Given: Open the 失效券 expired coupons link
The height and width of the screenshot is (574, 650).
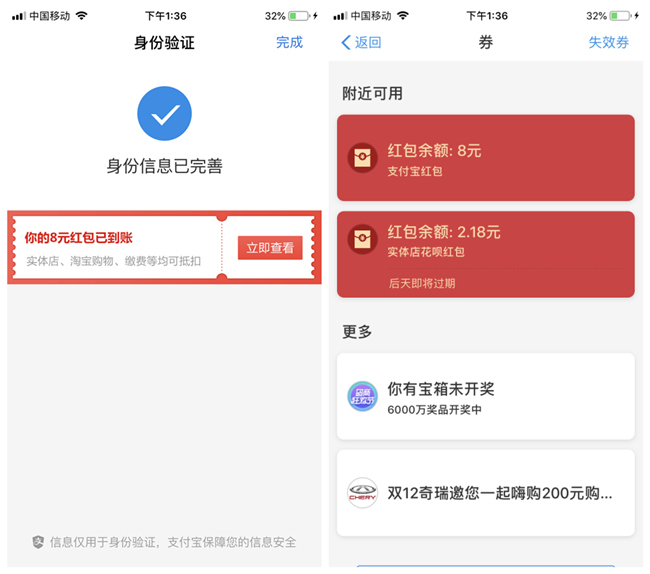Looking at the screenshot, I should 608,42.
